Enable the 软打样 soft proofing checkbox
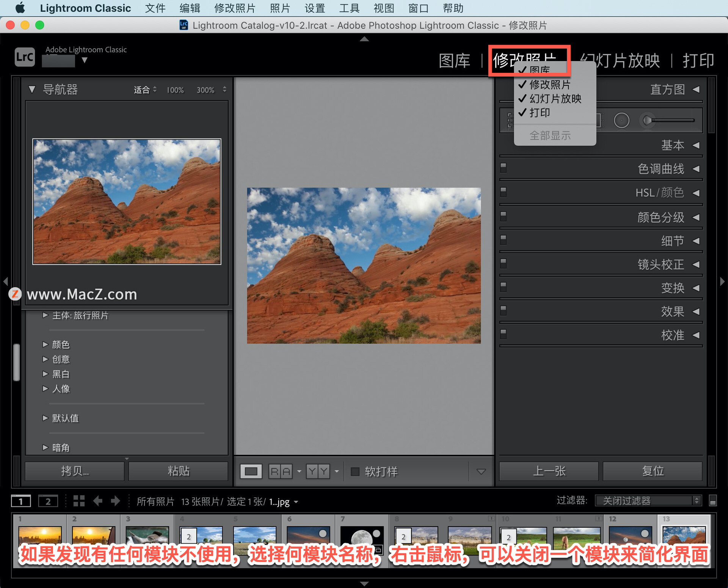Viewport: 728px width, 588px height. 355,472
